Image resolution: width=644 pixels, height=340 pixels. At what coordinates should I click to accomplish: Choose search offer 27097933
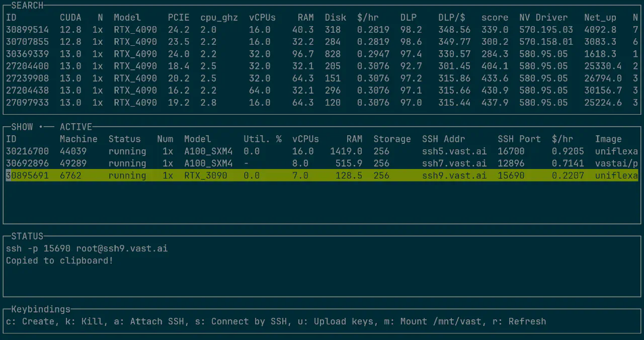[x=27, y=102]
